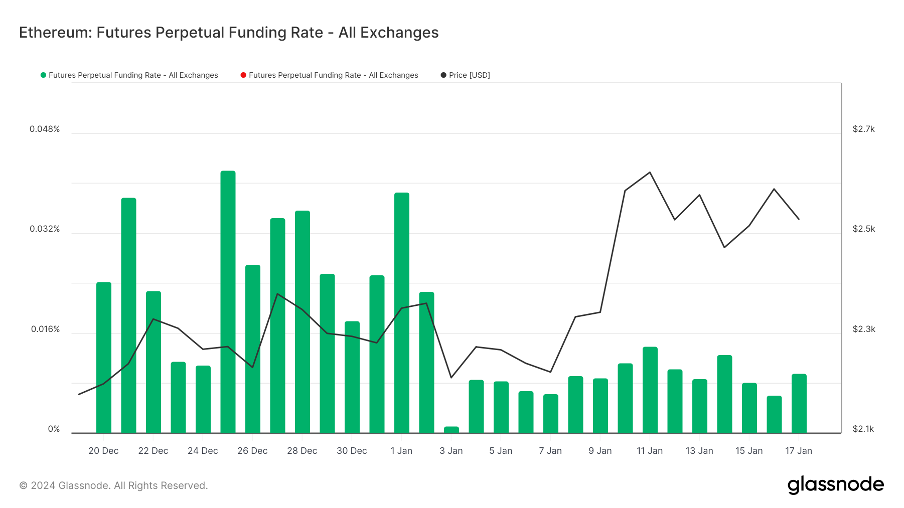The image size is (904, 508).
Task: Click the green bar above 11 Jan
Action: click(650, 389)
